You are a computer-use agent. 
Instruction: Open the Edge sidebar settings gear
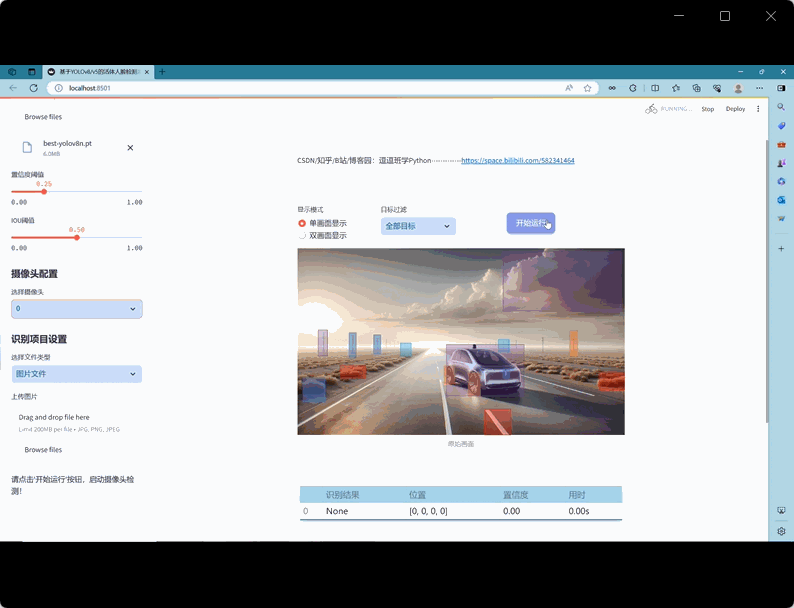point(781,531)
